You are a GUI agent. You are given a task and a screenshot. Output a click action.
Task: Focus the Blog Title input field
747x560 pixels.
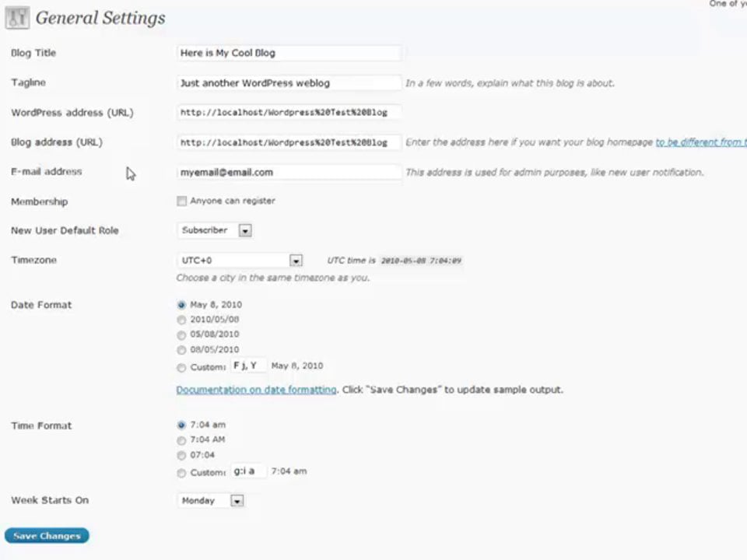pyautogui.click(x=289, y=53)
